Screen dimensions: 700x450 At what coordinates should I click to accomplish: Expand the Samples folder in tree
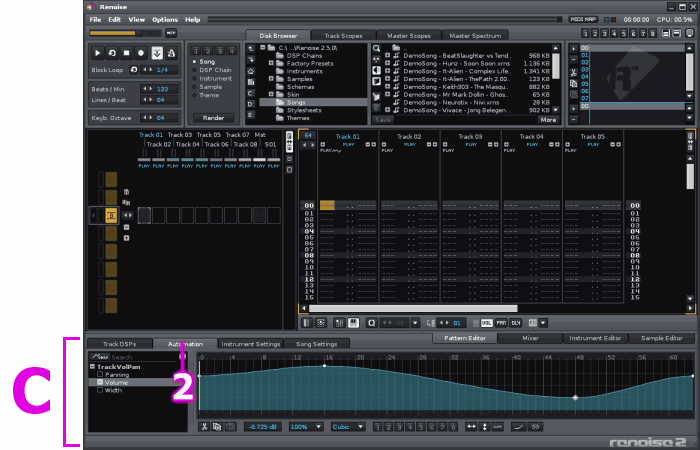271,79
